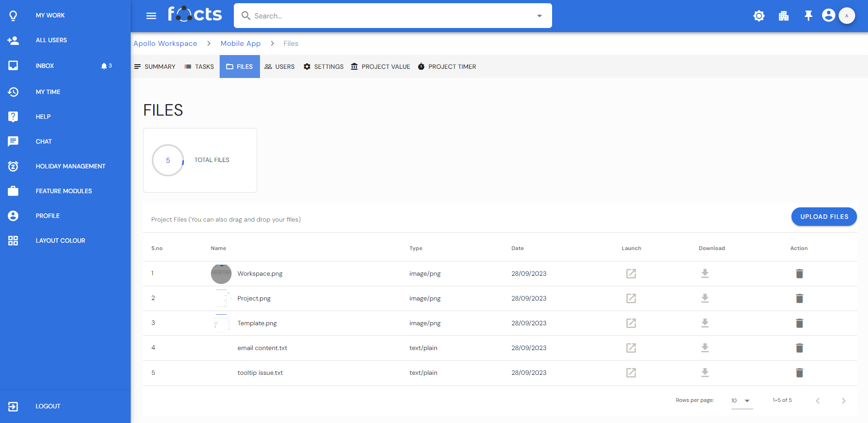Expand the search bar dropdown arrow
Screen dimensions: 868x423
coord(539,16)
